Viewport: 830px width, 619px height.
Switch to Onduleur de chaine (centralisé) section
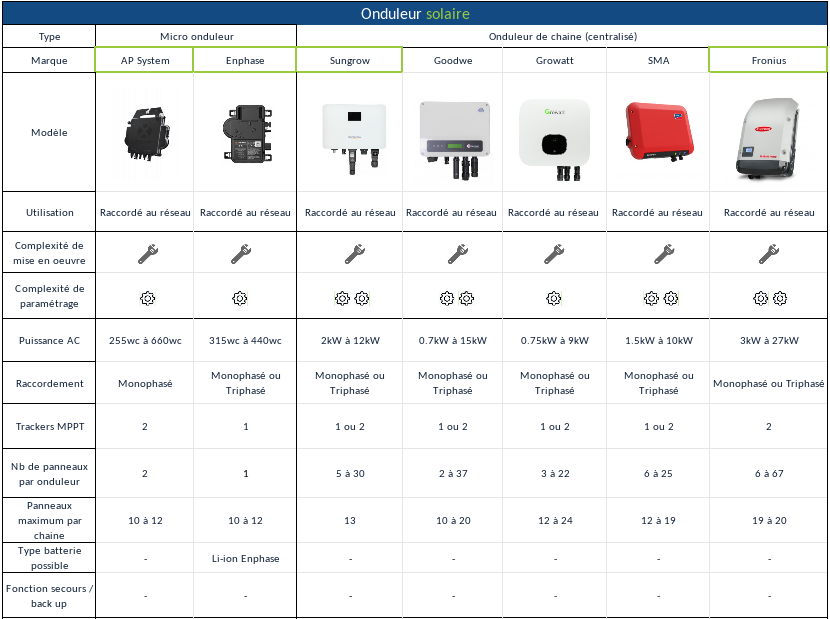point(563,35)
